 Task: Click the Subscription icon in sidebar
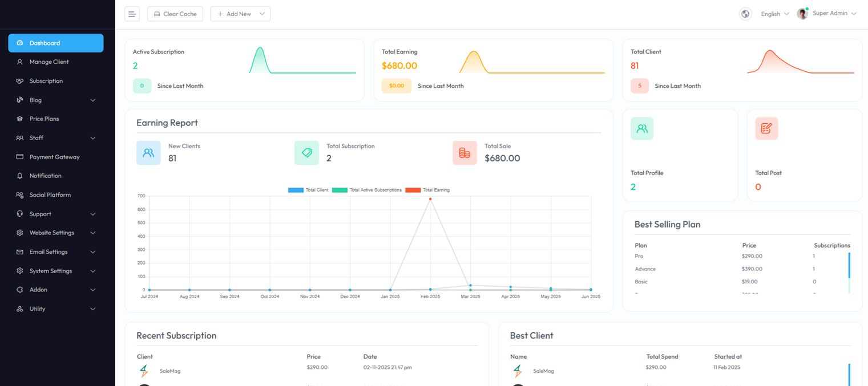[x=20, y=81]
